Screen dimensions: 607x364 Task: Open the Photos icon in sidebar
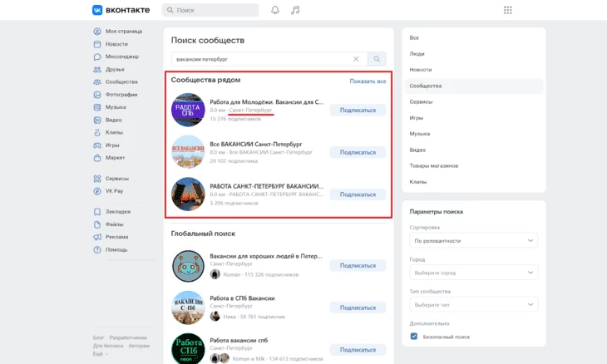coord(97,95)
